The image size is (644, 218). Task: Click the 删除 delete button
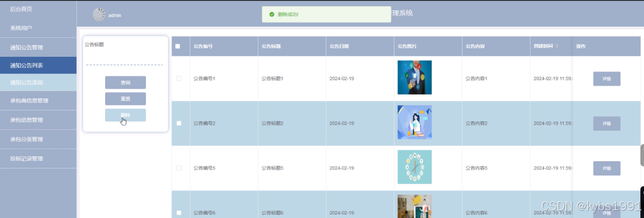tap(125, 115)
